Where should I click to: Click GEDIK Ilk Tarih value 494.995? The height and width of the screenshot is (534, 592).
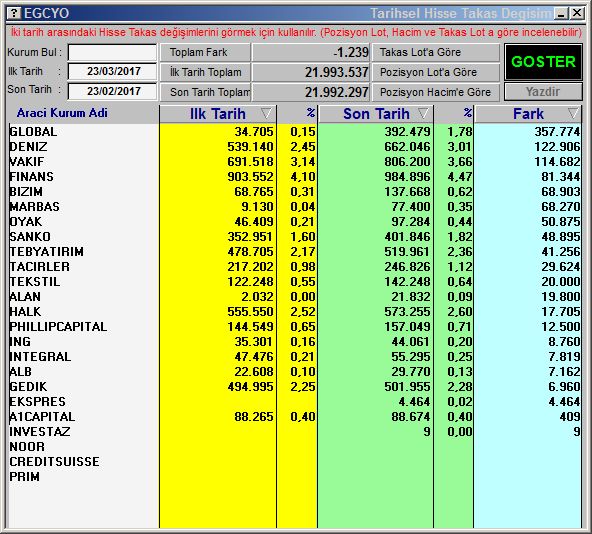250,386
